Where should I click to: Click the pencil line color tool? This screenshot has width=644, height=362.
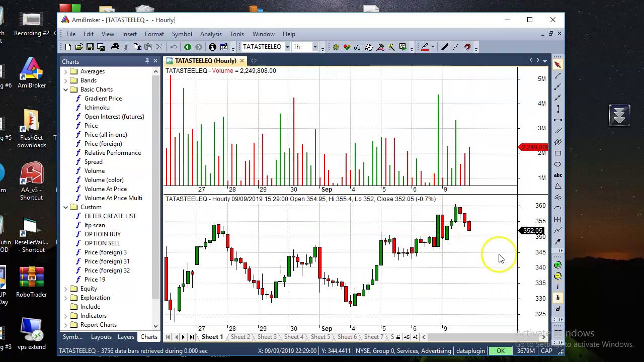point(425,47)
